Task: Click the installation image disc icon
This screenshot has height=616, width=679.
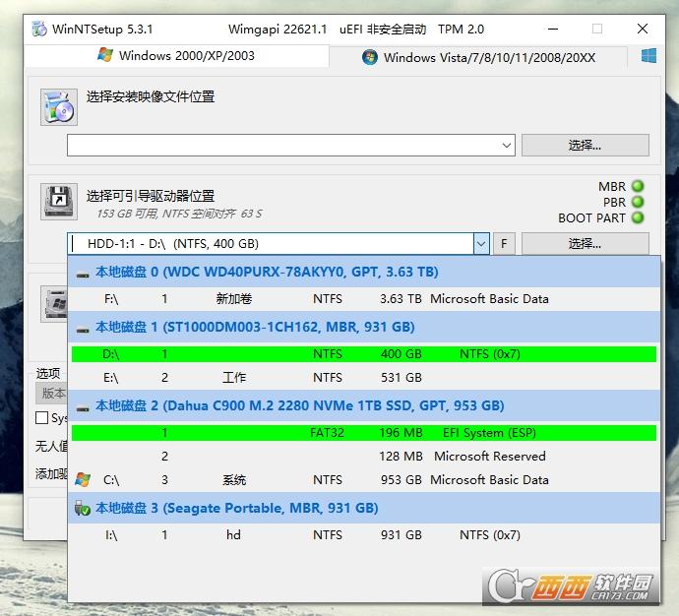Action: (x=59, y=107)
